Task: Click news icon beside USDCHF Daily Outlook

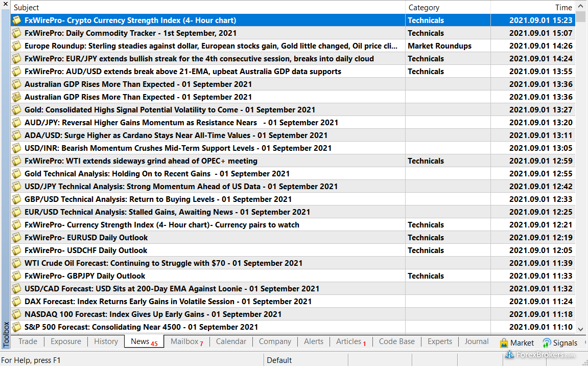Action: coord(16,250)
